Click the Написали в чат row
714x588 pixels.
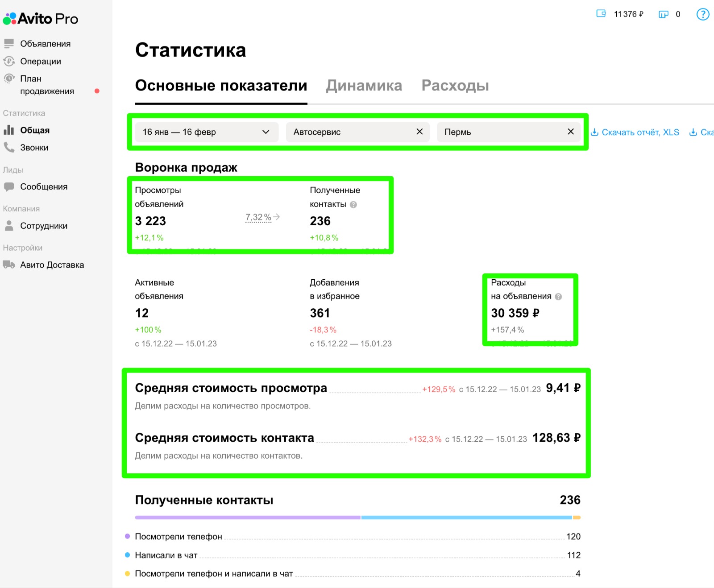click(353, 555)
